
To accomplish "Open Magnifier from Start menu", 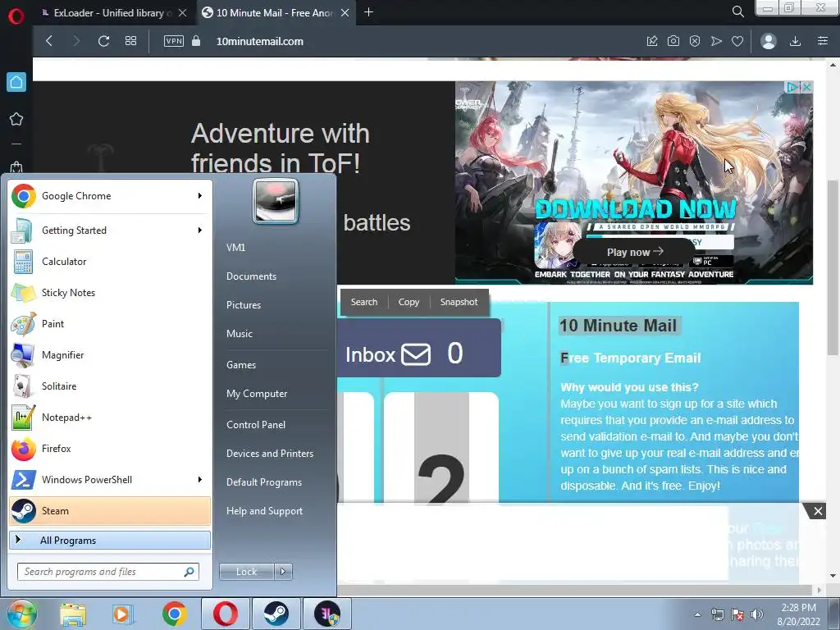I will point(110,354).
